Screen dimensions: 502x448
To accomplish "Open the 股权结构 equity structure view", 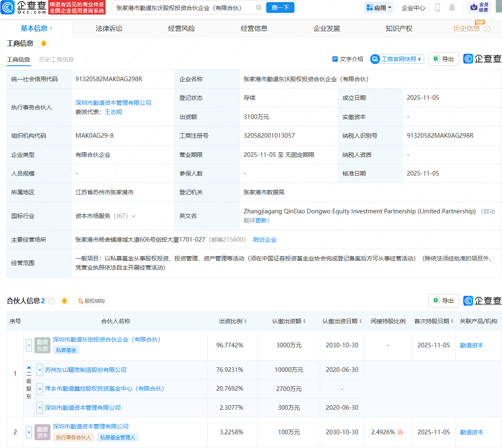I will tap(91, 301).
